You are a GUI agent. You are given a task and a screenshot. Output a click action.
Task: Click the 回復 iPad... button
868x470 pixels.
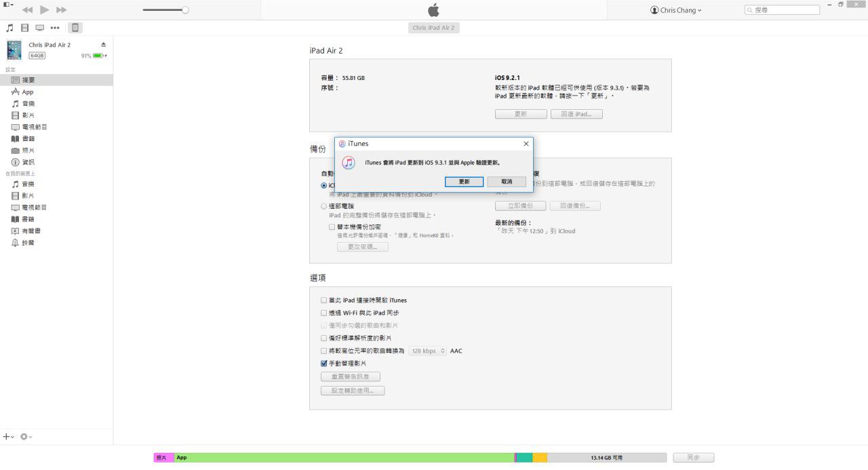coord(576,114)
